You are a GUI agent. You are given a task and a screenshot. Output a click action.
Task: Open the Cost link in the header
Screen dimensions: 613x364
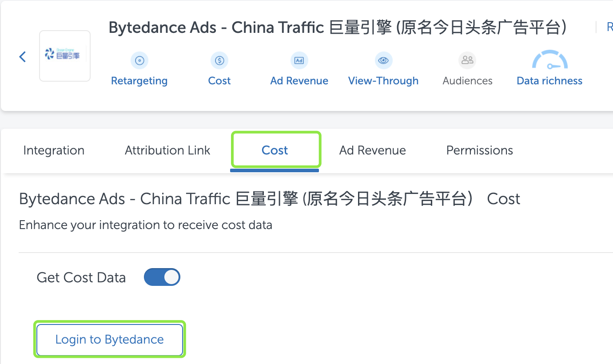(x=219, y=81)
